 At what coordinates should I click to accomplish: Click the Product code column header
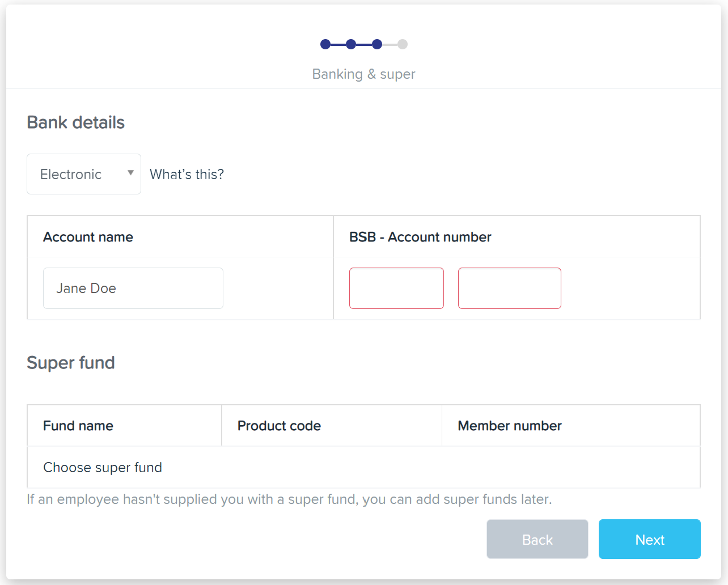[x=279, y=425]
